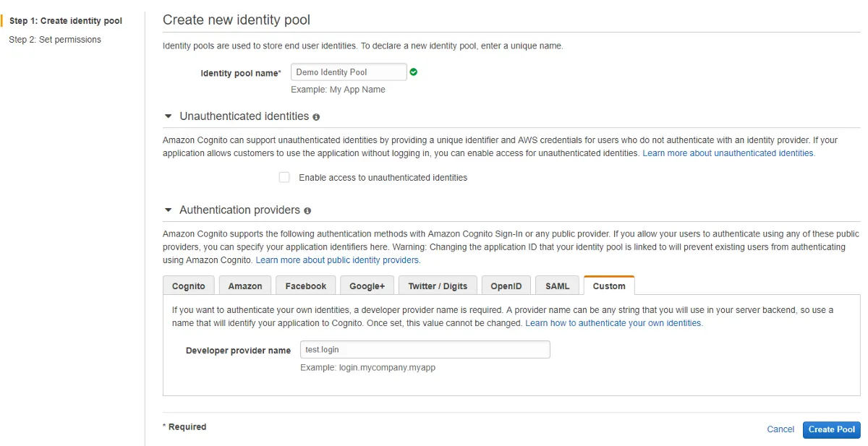Enable access to unauthenticated identities
The image size is (868, 446).
tap(284, 177)
